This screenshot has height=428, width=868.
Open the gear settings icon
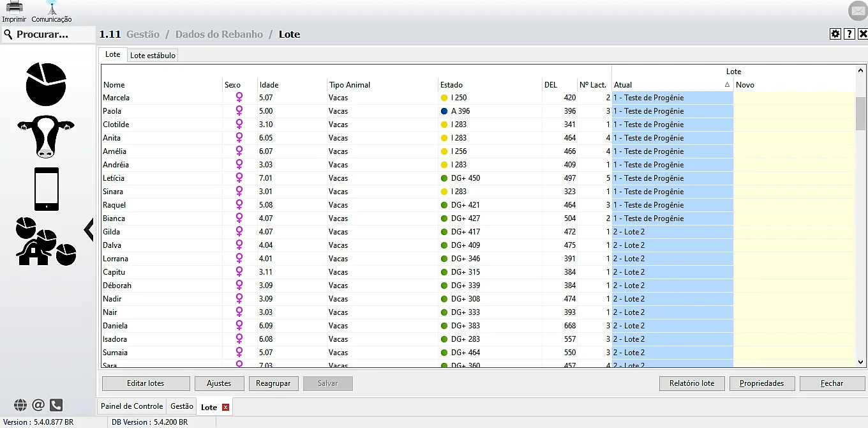coord(835,34)
